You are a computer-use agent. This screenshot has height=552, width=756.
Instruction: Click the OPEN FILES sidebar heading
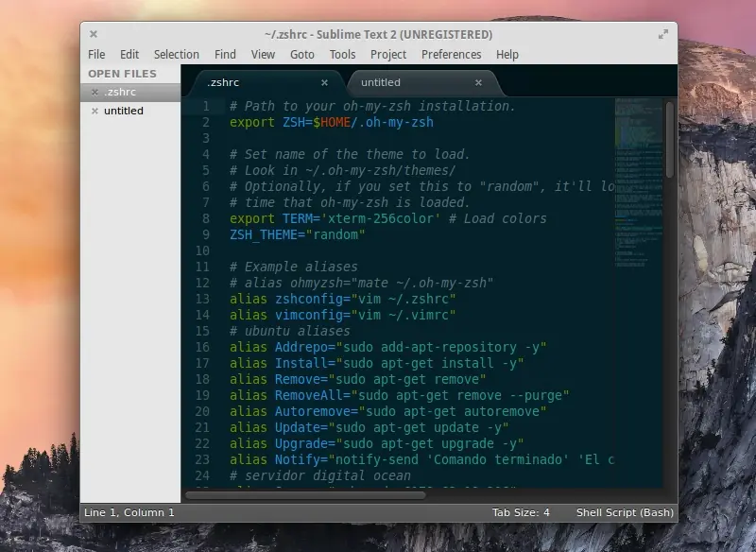click(x=122, y=74)
